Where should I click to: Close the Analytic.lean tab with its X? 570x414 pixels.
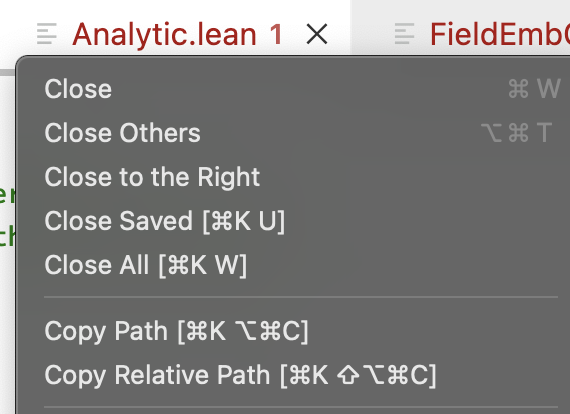pyautogui.click(x=317, y=34)
